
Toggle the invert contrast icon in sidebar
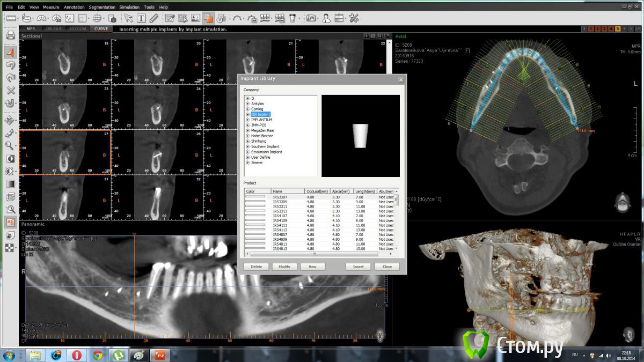pos(10,158)
